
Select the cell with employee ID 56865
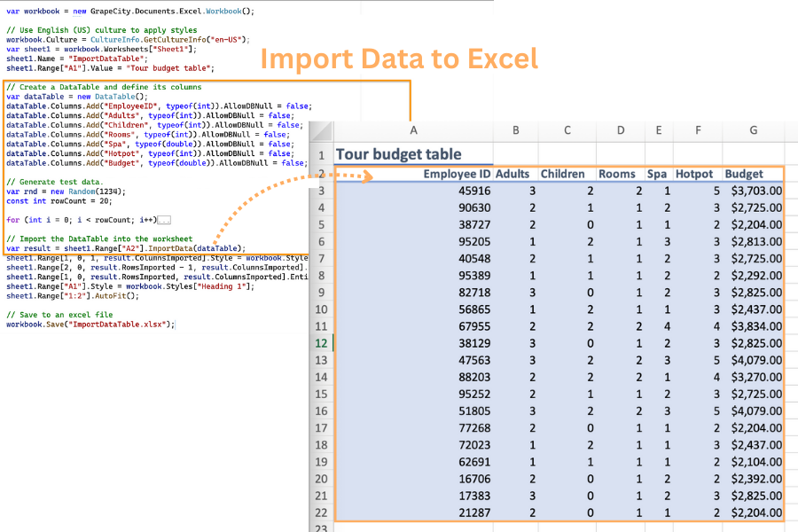tap(413, 309)
